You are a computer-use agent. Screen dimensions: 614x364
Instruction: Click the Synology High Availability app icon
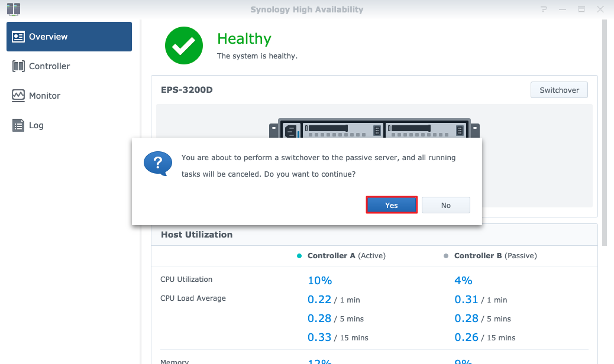pos(14,9)
